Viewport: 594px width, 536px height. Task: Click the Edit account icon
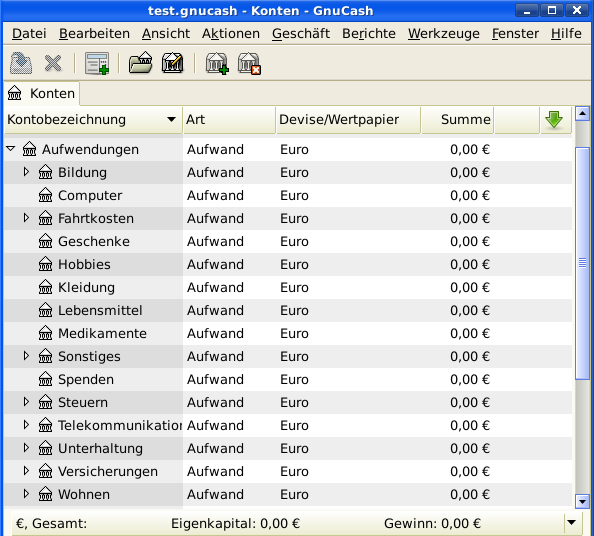pos(173,63)
